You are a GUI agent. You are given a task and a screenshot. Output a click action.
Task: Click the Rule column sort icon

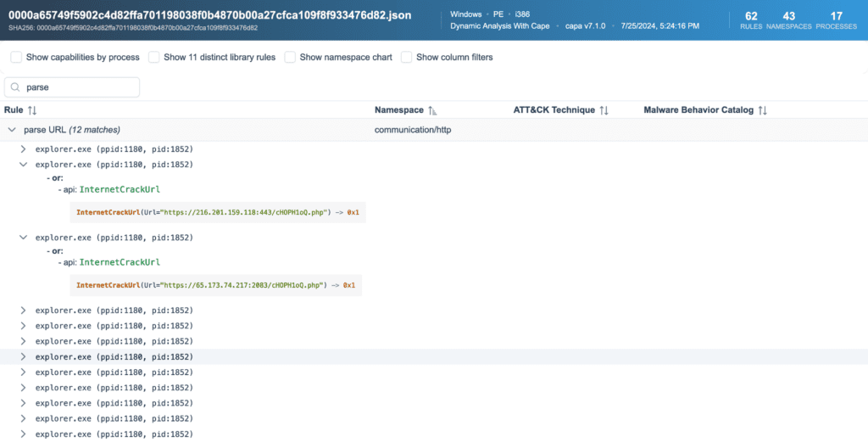point(32,110)
